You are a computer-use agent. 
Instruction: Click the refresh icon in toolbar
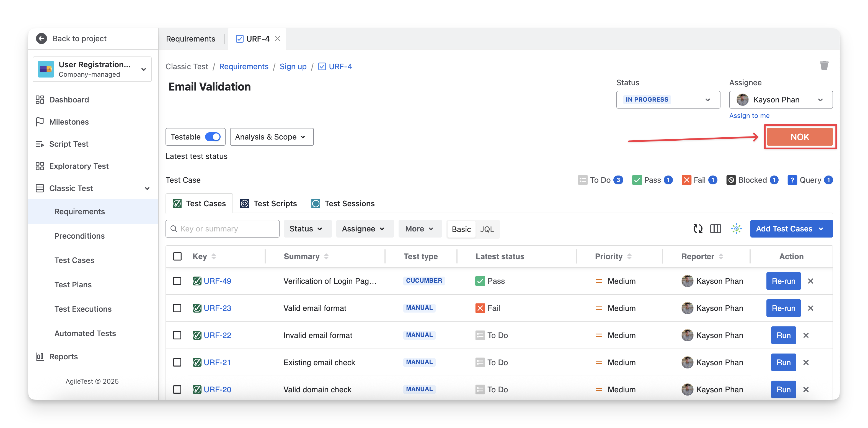(698, 229)
